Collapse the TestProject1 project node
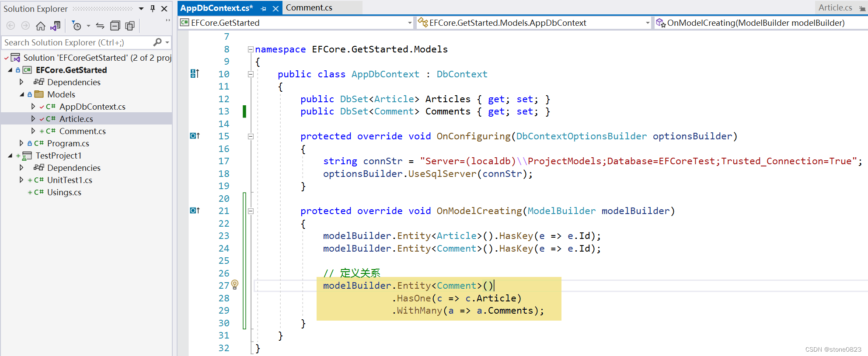The image size is (868, 356). (10, 156)
